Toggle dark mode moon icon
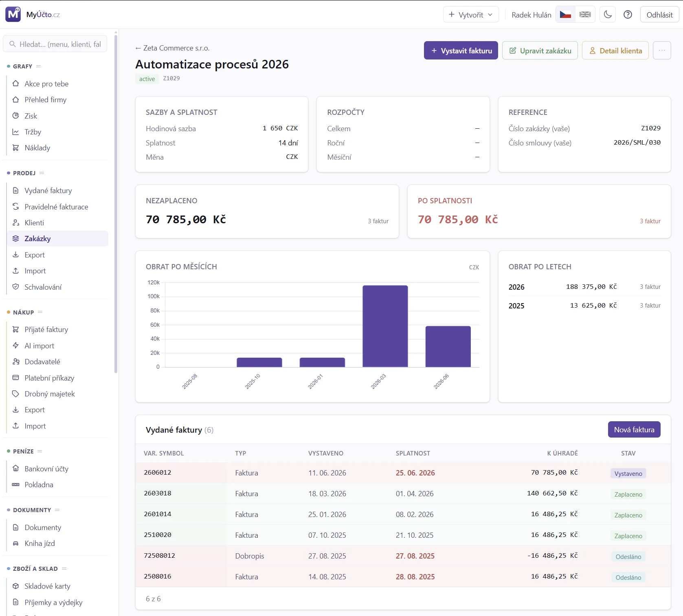Viewport: 683px width, 616px height. click(608, 15)
